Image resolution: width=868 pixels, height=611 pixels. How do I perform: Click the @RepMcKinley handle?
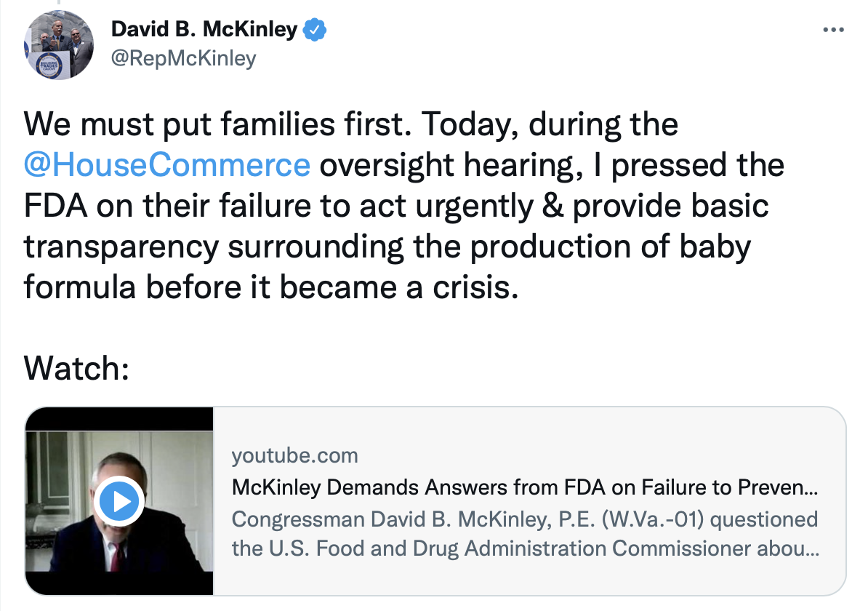pos(183,58)
